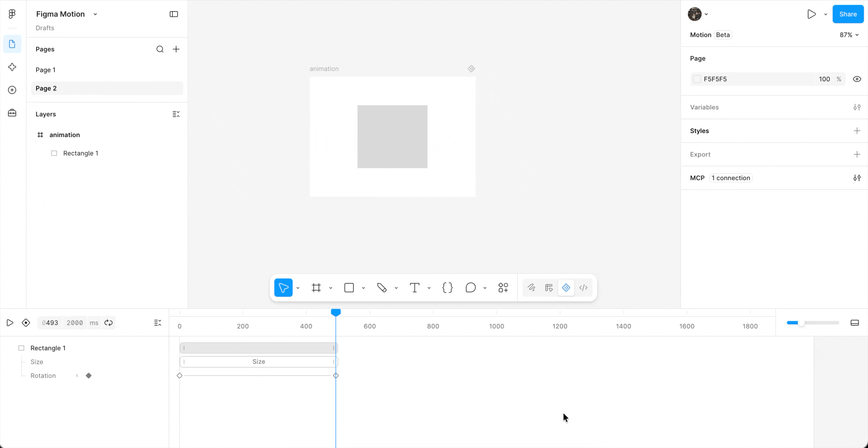Select the Frame tool
This screenshot has height=448, width=868.
[x=316, y=288]
